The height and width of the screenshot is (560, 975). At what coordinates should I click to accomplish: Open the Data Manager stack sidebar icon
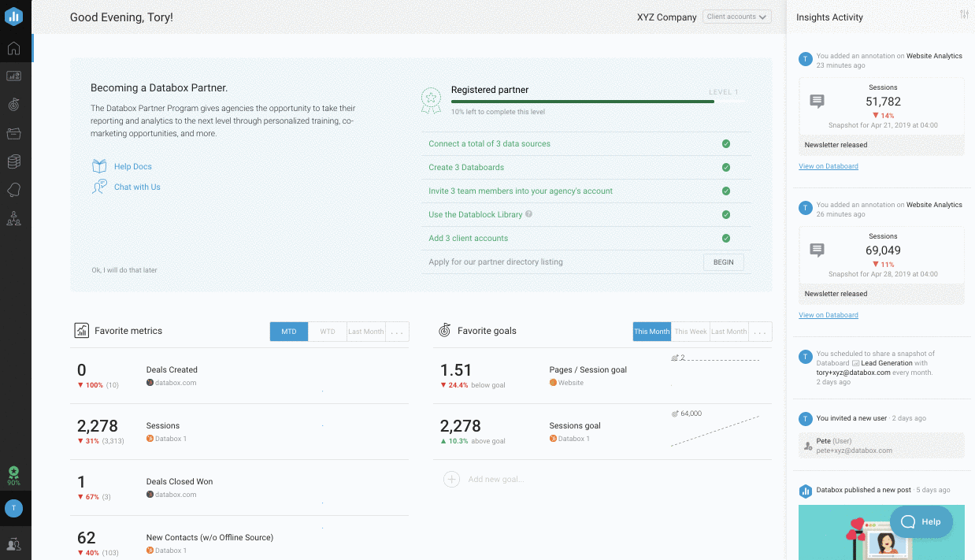(x=13, y=161)
